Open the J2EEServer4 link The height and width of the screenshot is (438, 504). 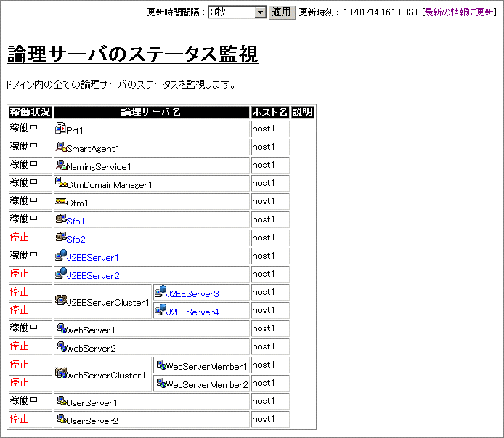point(192,312)
